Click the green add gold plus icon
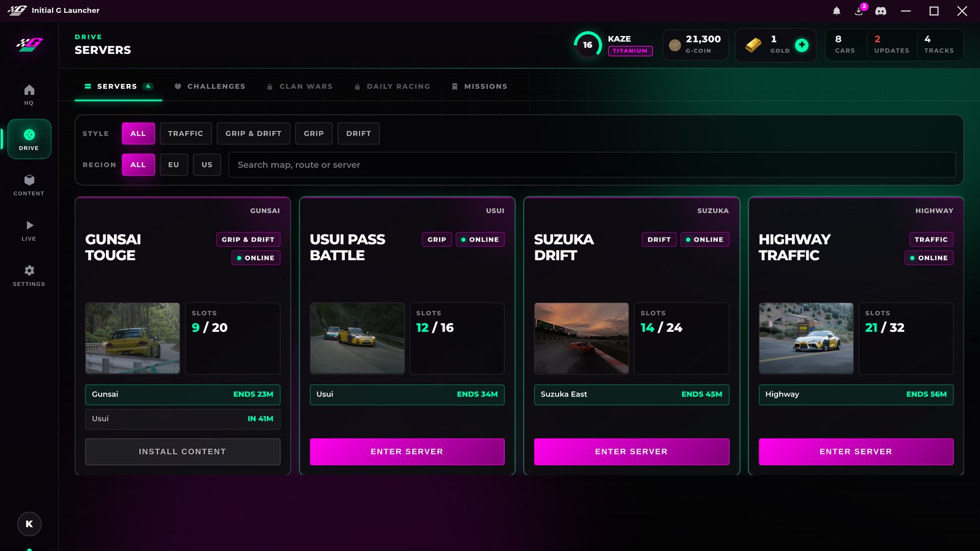980x551 pixels. 802,45
